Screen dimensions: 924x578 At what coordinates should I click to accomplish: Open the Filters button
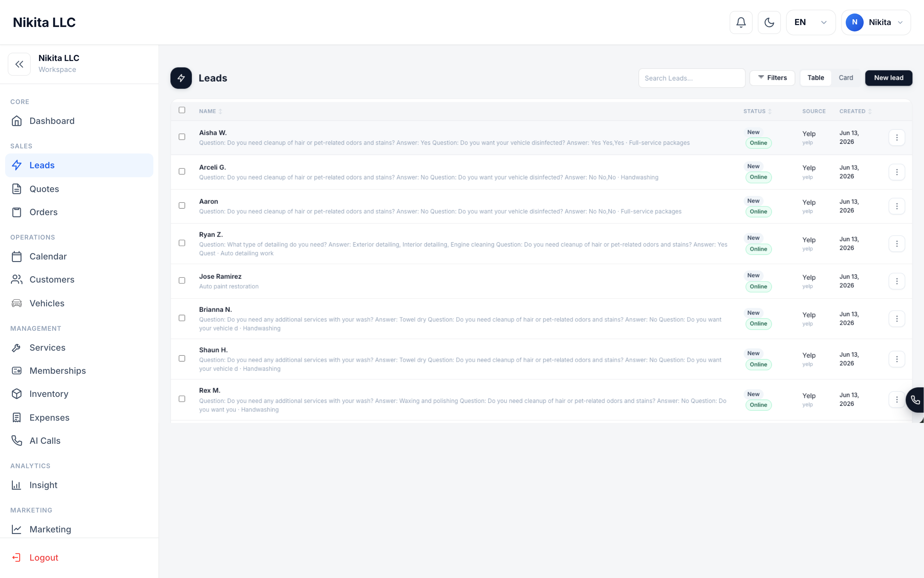click(772, 78)
